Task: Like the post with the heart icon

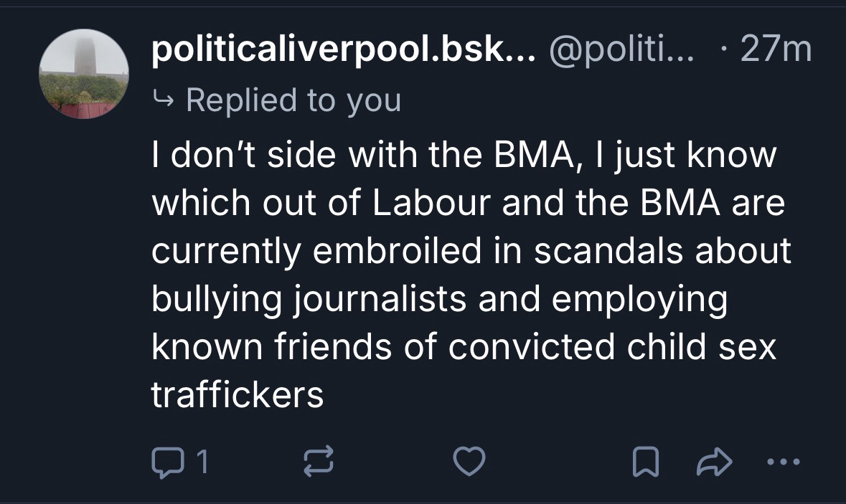Action: [x=471, y=463]
